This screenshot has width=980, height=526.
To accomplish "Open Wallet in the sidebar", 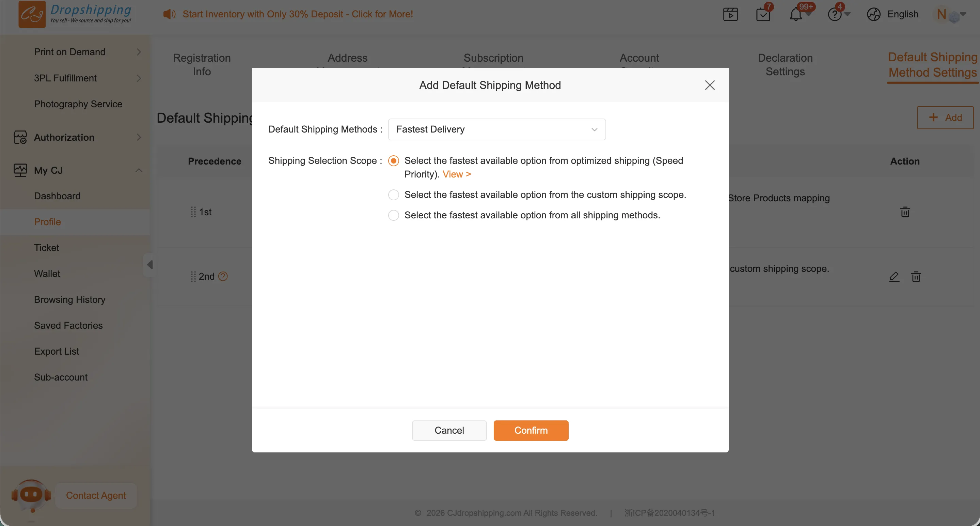I will 47,274.
